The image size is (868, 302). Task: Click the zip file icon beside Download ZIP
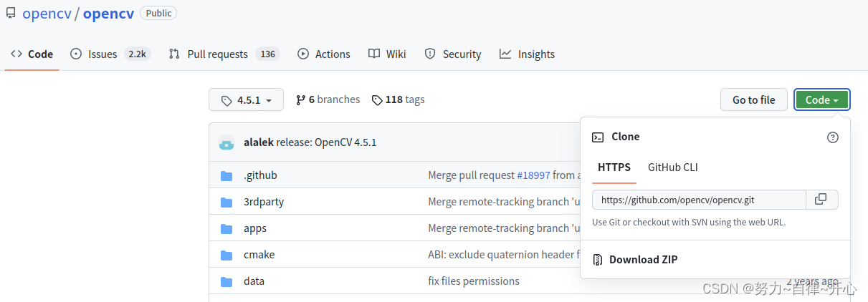pyautogui.click(x=598, y=260)
